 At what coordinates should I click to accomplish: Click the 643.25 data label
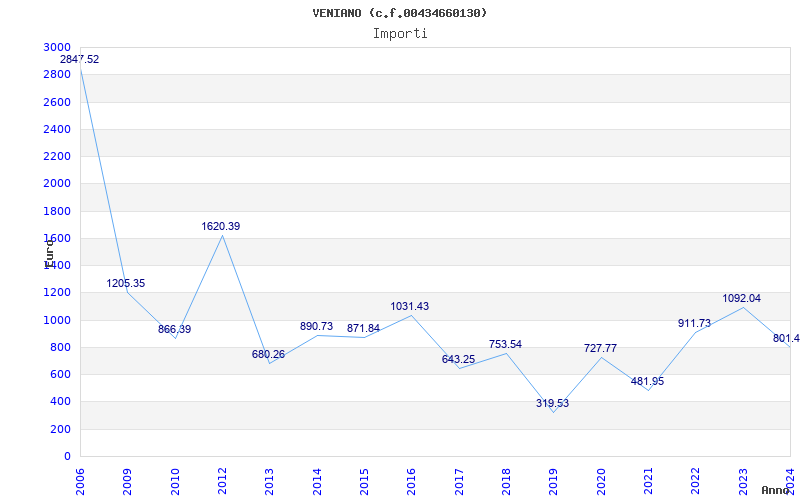point(458,359)
